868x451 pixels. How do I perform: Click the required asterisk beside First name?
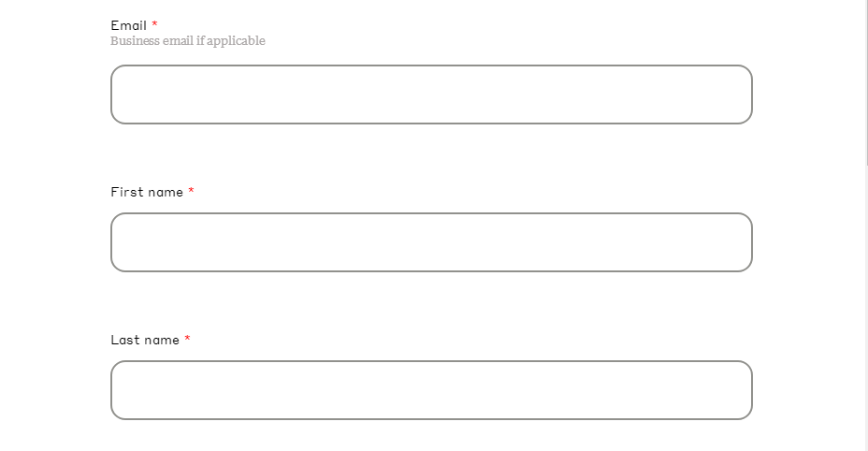pos(191,191)
